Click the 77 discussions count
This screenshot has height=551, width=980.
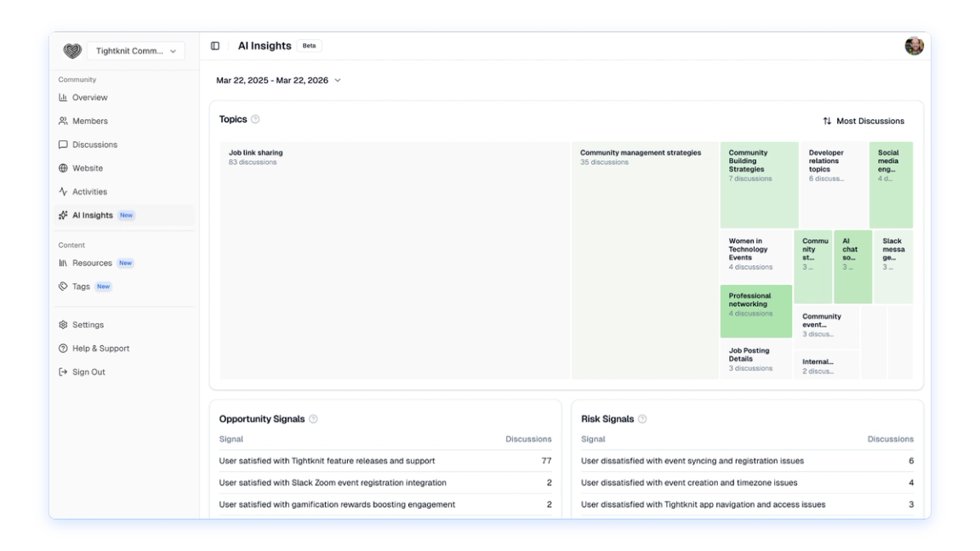(546, 461)
